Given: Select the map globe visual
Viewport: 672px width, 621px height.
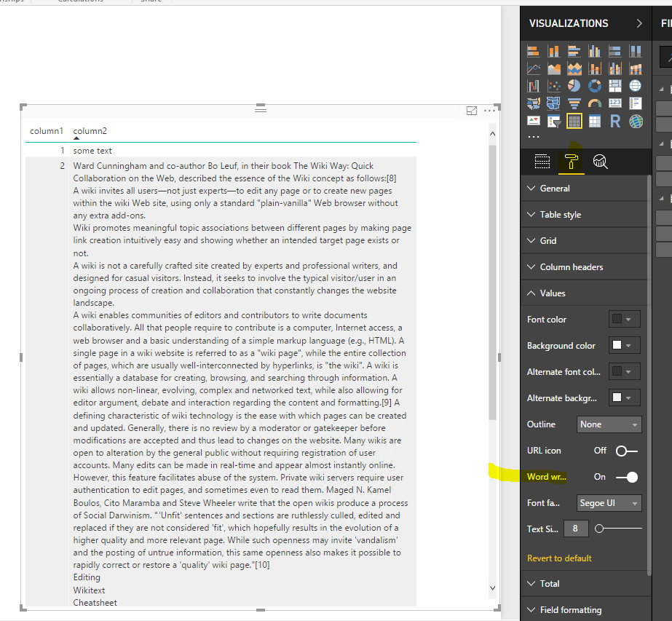Looking at the screenshot, I should point(636,86).
